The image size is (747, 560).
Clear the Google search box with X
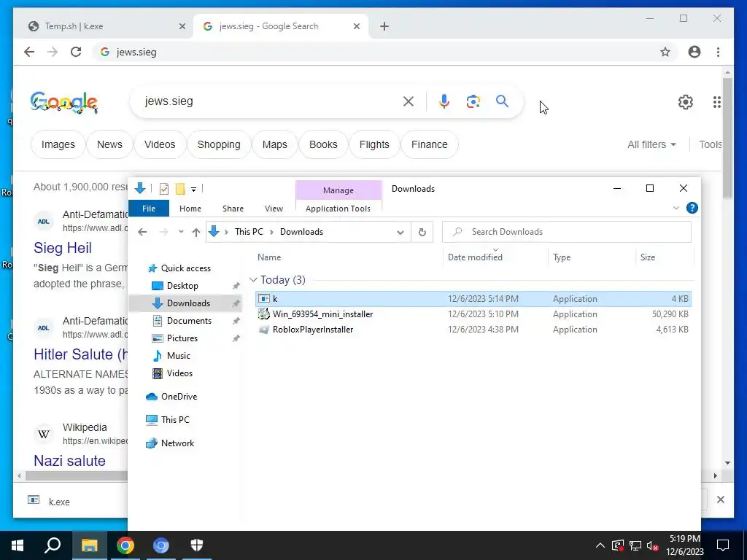pos(409,101)
